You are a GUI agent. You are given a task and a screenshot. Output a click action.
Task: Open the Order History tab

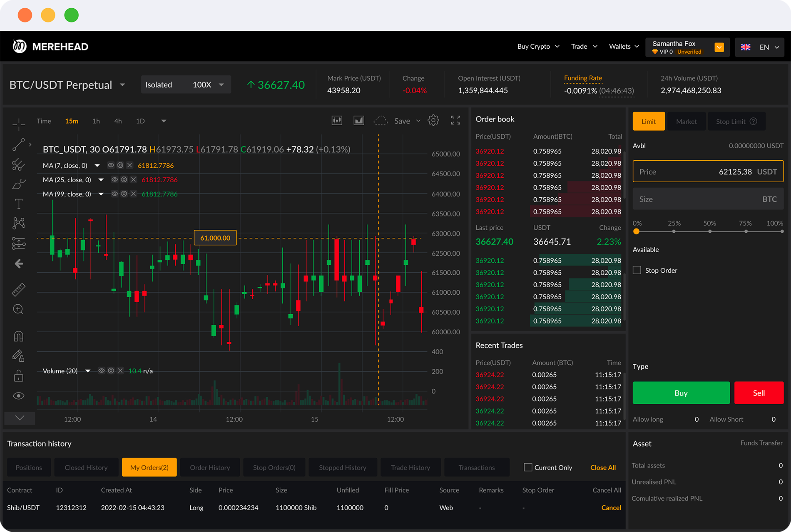click(x=210, y=467)
